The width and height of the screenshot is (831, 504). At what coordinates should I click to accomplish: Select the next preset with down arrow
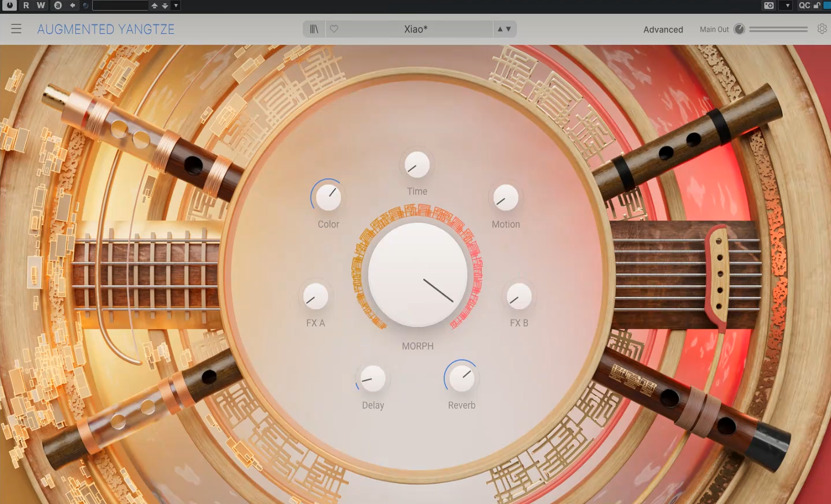click(509, 29)
